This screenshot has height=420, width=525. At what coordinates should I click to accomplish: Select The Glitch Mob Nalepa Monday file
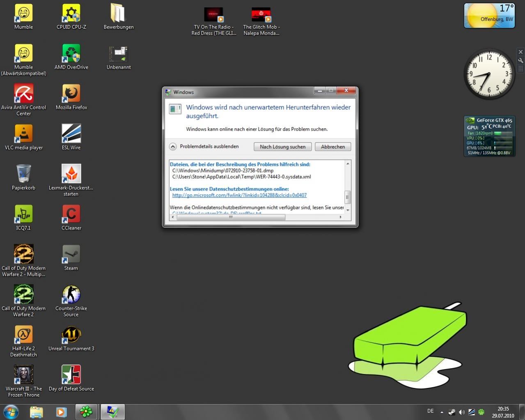pyautogui.click(x=261, y=21)
